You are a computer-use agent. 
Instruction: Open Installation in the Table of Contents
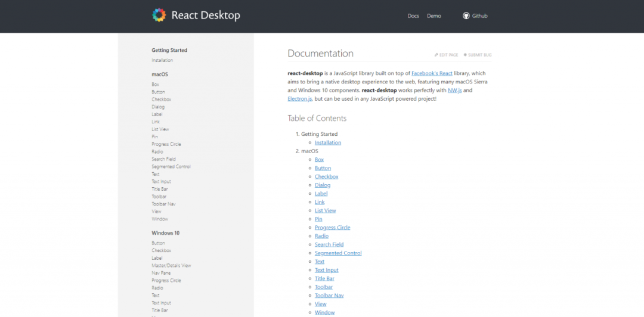tap(328, 142)
